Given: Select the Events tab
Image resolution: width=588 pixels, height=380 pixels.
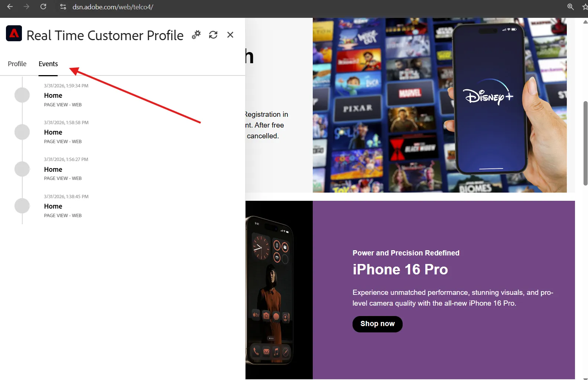Looking at the screenshot, I should 48,64.
